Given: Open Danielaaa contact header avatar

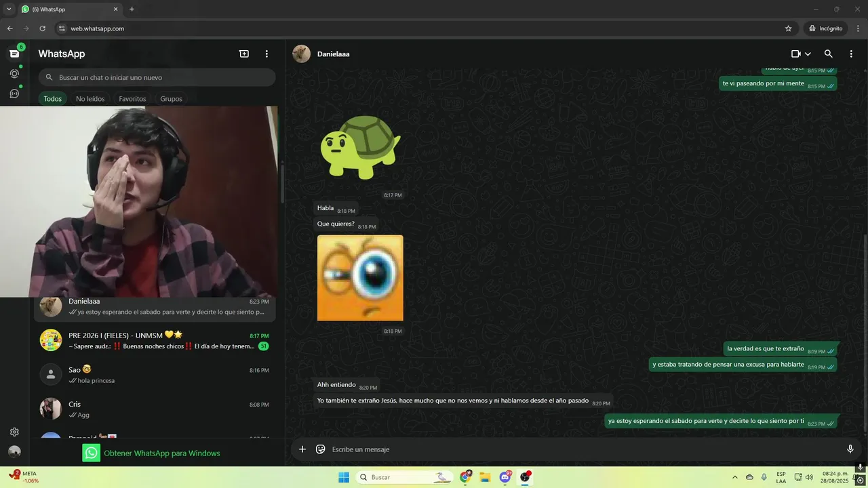Looking at the screenshot, I should tap(301, 54).
